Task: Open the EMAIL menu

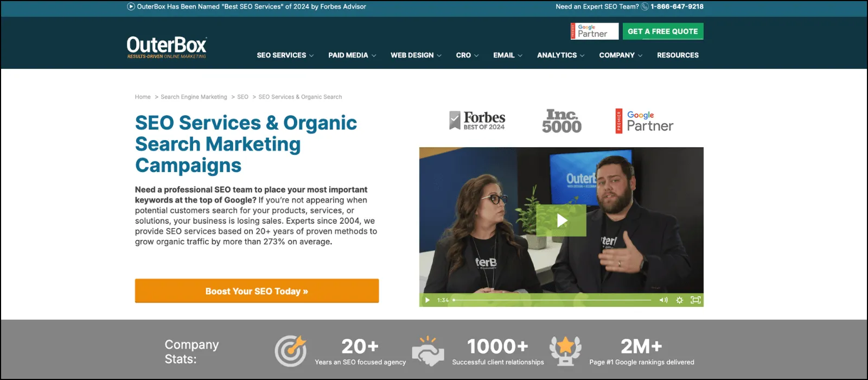Action: point(504,55)
